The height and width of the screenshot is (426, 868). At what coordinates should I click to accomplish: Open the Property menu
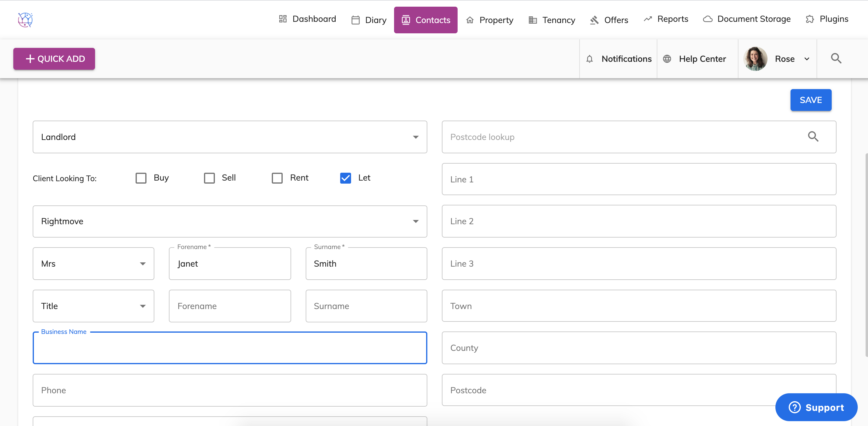click(x=490, y=20)
